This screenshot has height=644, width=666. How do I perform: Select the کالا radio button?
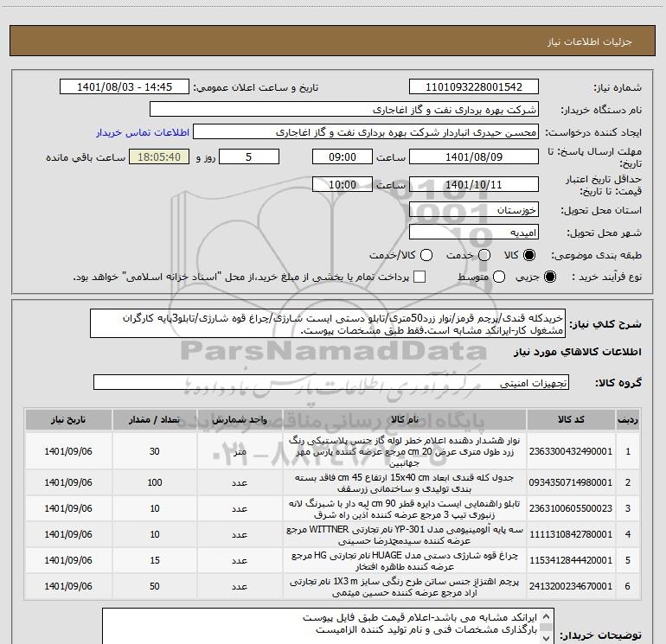(529, 255)
